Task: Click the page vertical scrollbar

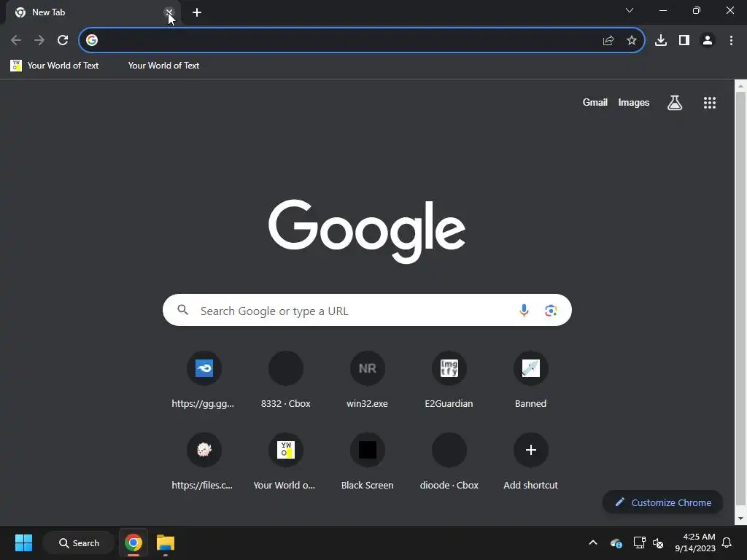Action: [x=741, y=300]
